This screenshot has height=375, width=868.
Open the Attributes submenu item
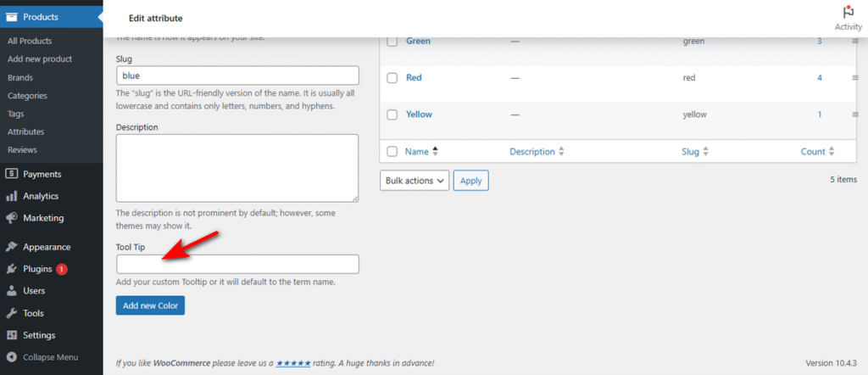pos(26,132)
